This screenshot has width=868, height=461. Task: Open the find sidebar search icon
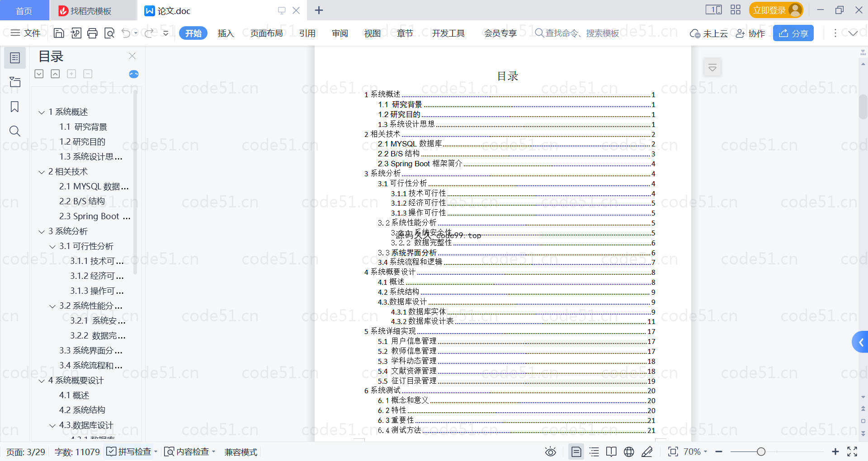pyautogui.click(x=15, y=131)
